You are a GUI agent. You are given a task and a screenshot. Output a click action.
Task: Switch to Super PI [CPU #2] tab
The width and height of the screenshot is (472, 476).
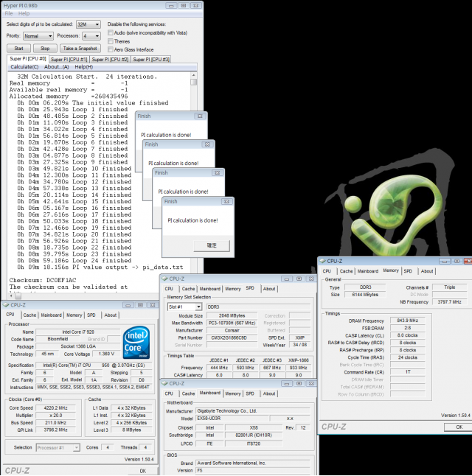pos(110,60)
